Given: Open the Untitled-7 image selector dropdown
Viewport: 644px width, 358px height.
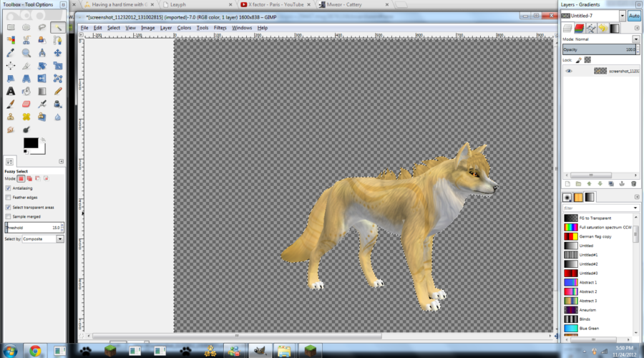Looking at the screenshot, I should [x=623, y=16].
